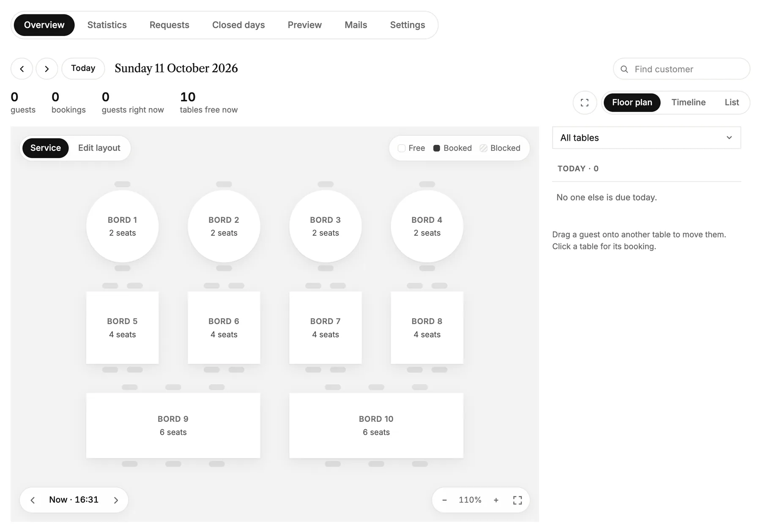Select table Bord 8

pyautogui.click(x=427, y=328)
